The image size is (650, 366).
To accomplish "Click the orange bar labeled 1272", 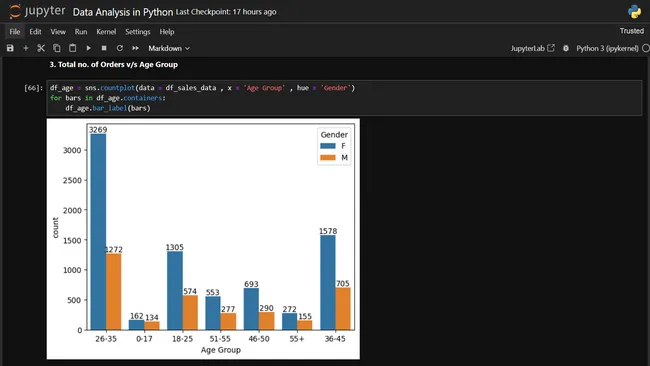I will click(114, 292).
